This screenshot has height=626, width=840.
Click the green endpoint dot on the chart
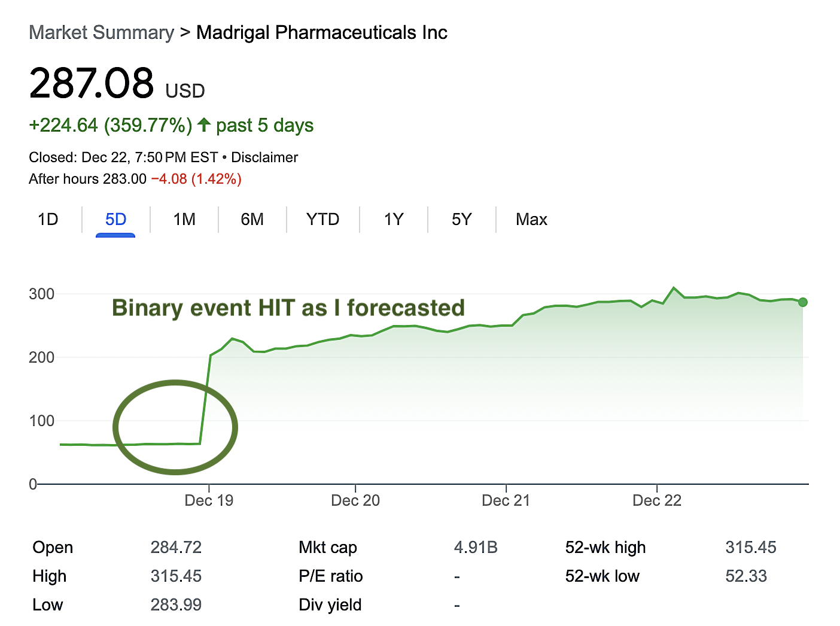coord(803,302)
